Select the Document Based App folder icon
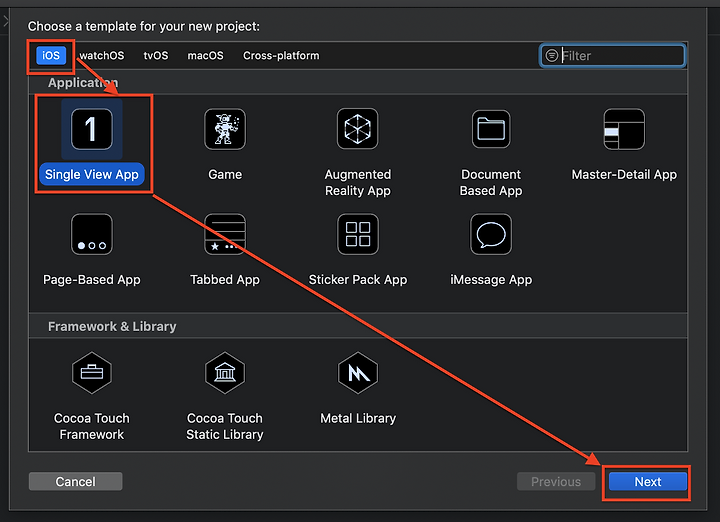The image size is (720, 522). coord(491,129)
